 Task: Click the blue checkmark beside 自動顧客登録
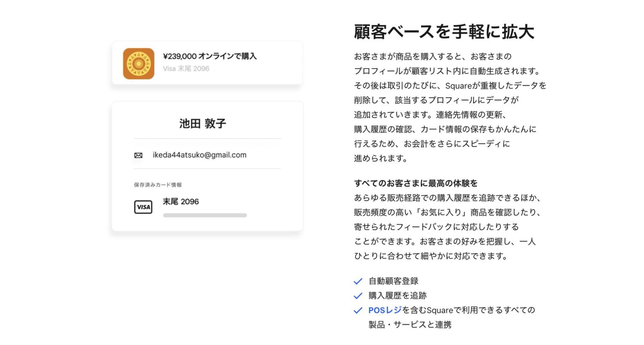[x=358, y=281]
